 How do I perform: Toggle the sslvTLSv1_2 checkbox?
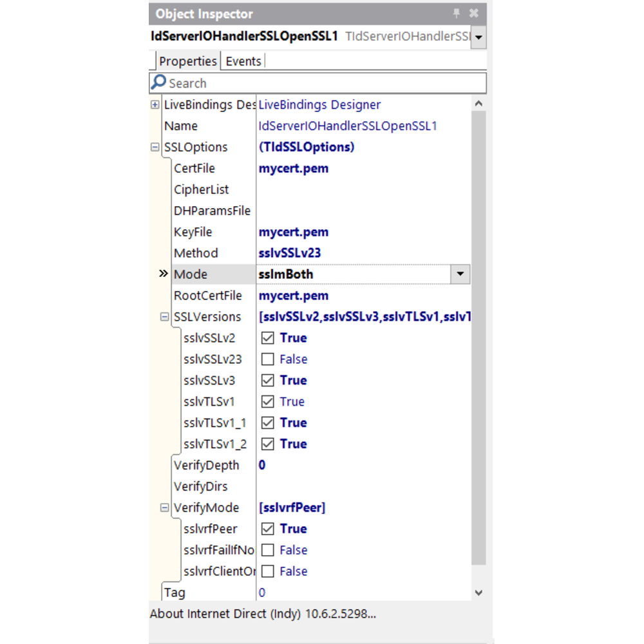[268, 444]
